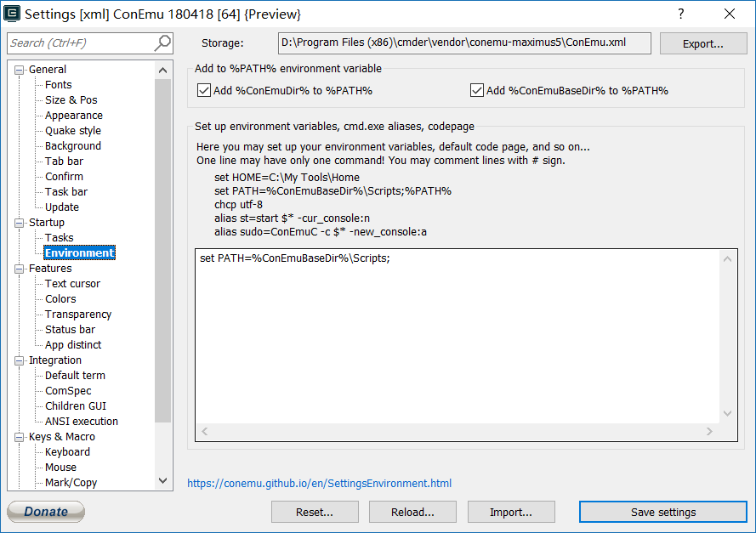Viewport: 756px width, 533px height.
Task: Select Appearance in the settings tree
Action: click(x=74, y=116)
